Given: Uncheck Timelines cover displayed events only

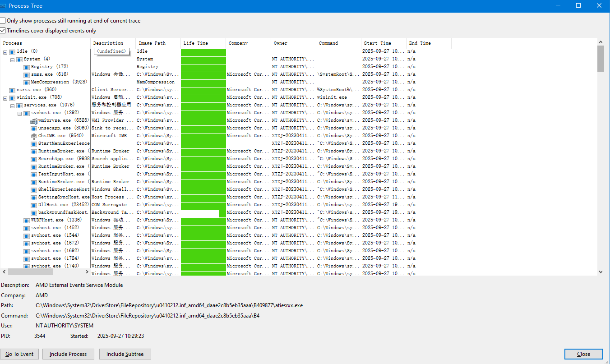Looking at the screenshot, I should click(x=3, y=31).
